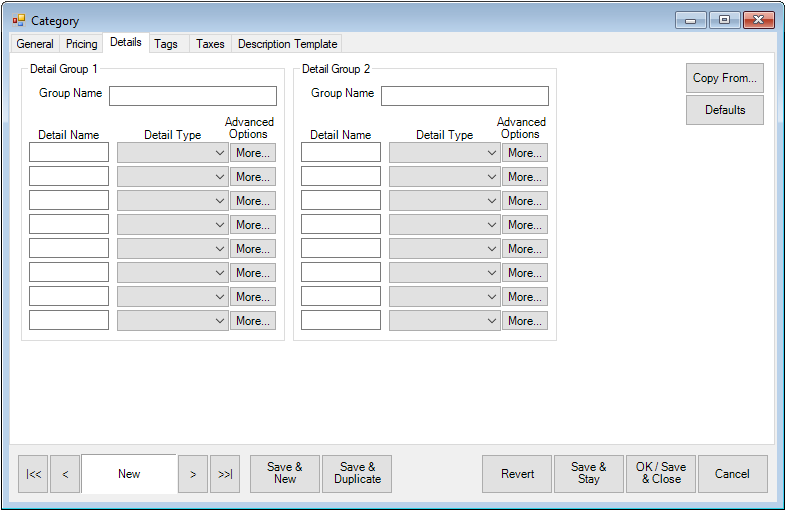Viewport: 786px width, 510px height.
Task: Click the Revert button
Action: pos(517,474)
